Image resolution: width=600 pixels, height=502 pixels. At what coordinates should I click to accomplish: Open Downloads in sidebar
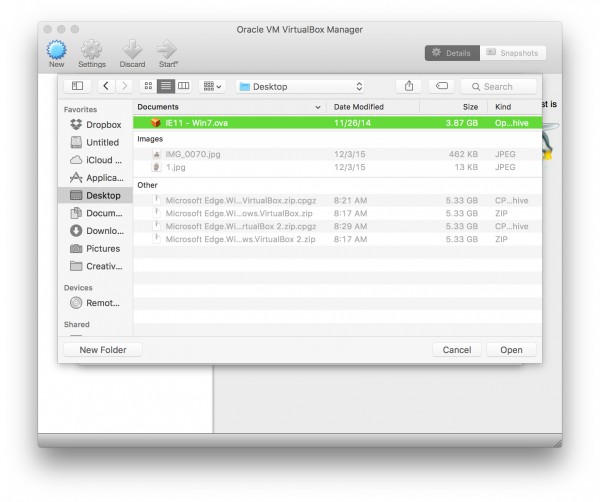(x=96, y=231)
